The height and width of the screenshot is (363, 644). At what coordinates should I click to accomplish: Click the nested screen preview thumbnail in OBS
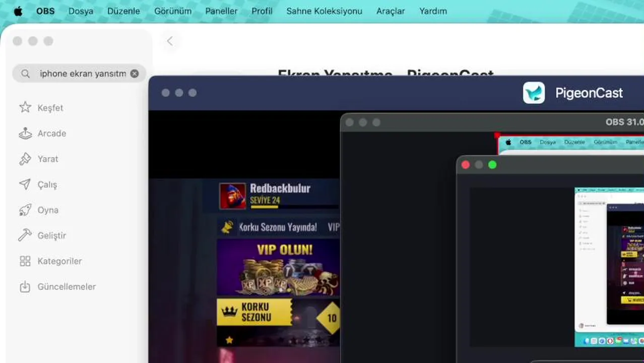point(609,267)
